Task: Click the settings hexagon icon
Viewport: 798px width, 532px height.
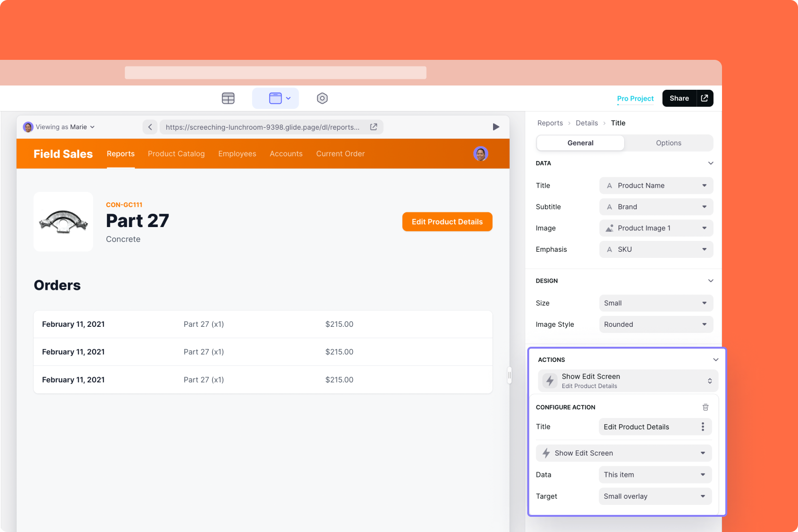Action: pos(322,98)
